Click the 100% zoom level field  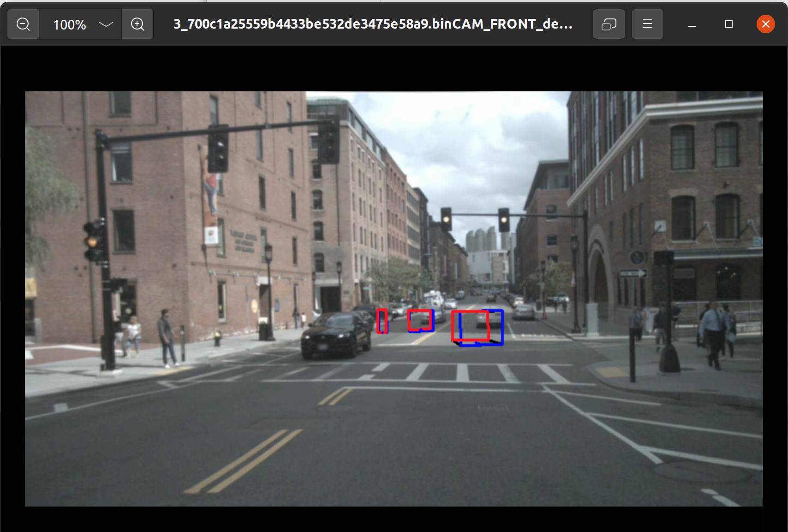[70, 24]
